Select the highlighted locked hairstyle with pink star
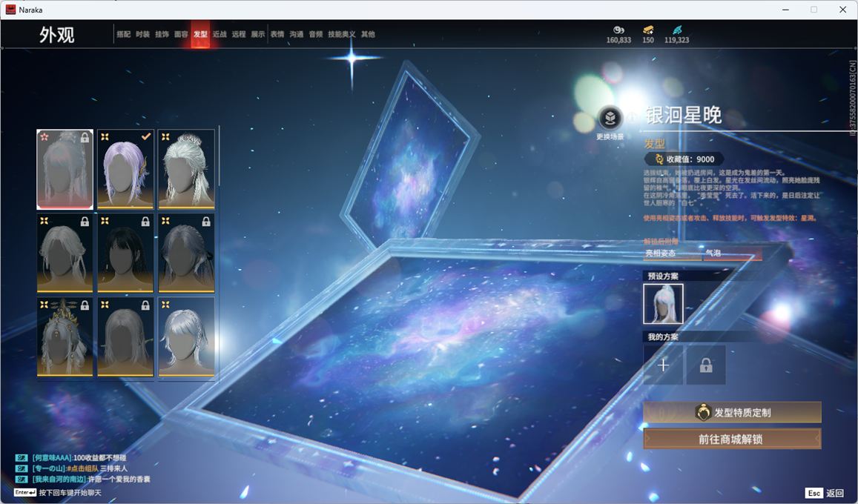 pyautogui.click(x=65, y=170)
